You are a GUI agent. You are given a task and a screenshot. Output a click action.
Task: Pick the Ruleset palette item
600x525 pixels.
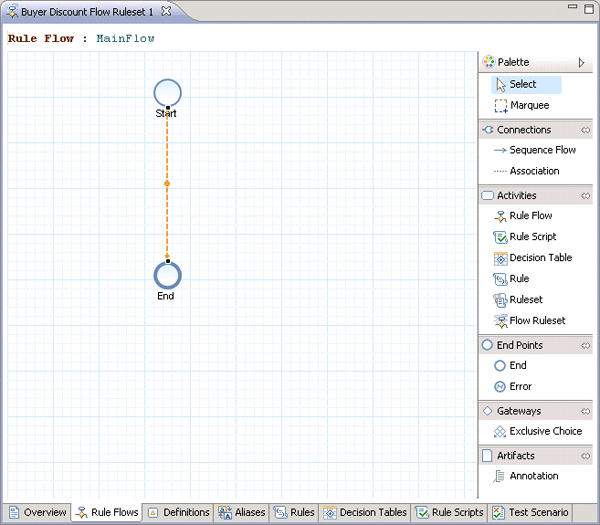pos(526,300)
